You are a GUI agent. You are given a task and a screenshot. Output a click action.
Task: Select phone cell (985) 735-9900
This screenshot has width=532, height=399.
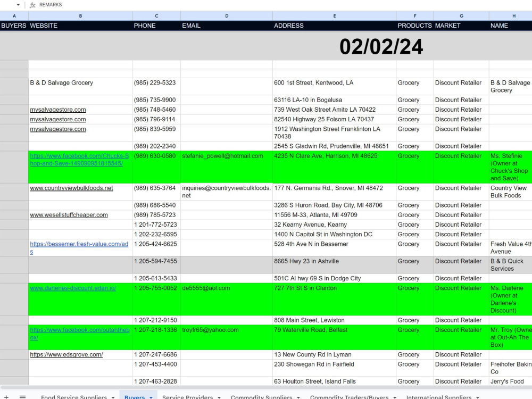[x=156, y=100]
